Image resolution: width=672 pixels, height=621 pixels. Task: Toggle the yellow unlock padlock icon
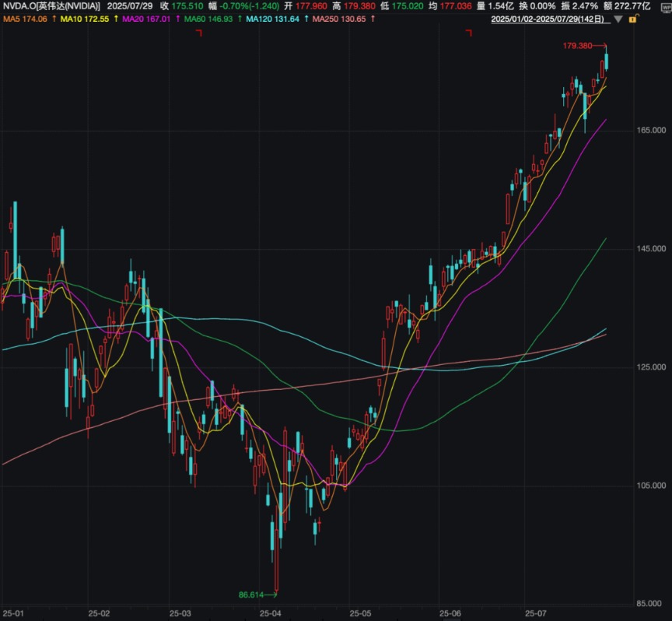[x=633, y=19]
